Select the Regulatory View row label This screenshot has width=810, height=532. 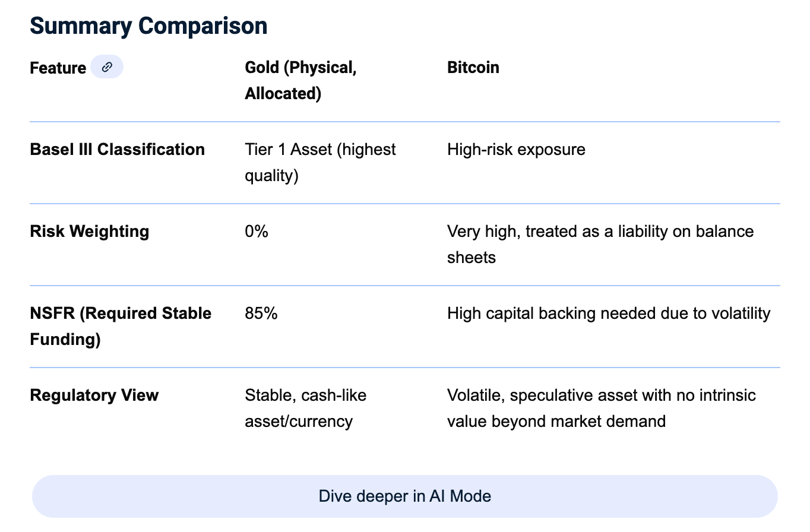pos(94,395)
